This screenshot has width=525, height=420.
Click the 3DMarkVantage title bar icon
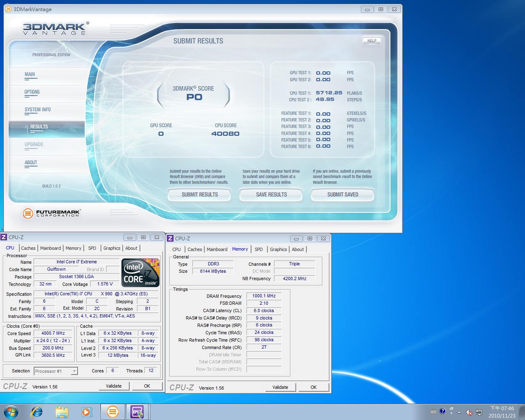tap(9, 9)
